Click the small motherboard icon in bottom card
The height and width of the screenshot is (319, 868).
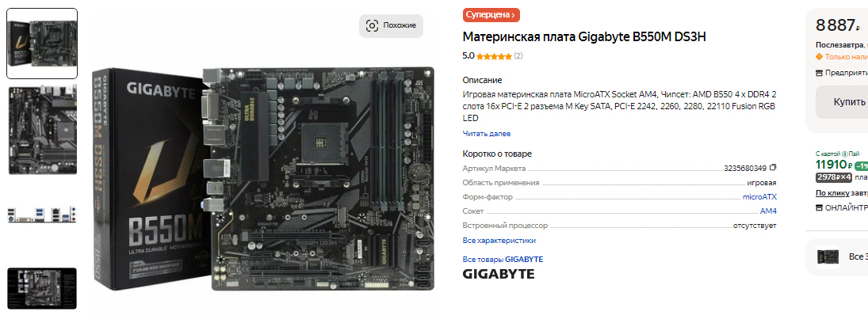tap(828, 257)
